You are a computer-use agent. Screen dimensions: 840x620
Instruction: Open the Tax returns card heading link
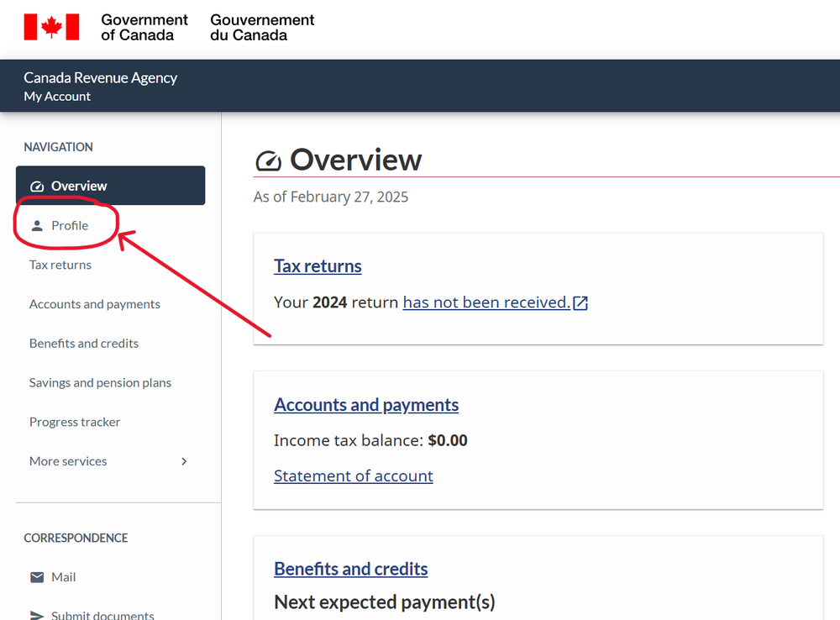[318, 266]
